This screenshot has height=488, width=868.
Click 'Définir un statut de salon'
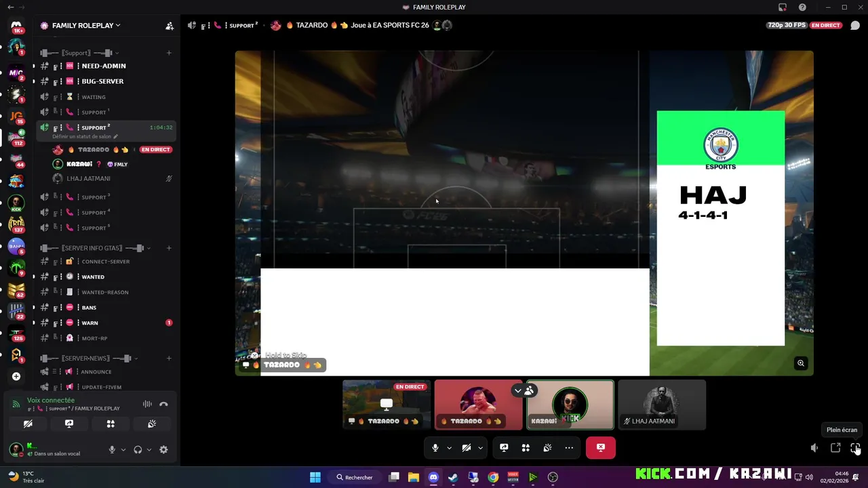pyautogui.click(x=84, y=136)
